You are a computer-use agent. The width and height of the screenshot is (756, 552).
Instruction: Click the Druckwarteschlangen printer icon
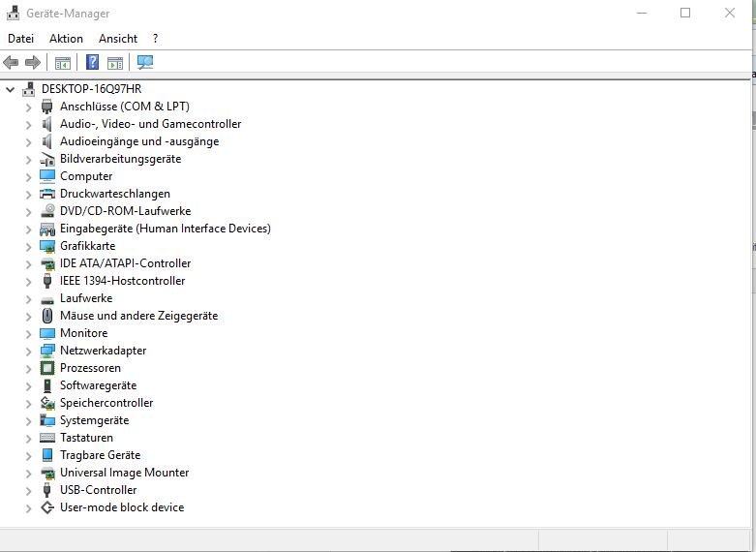[x=47, y=194]
